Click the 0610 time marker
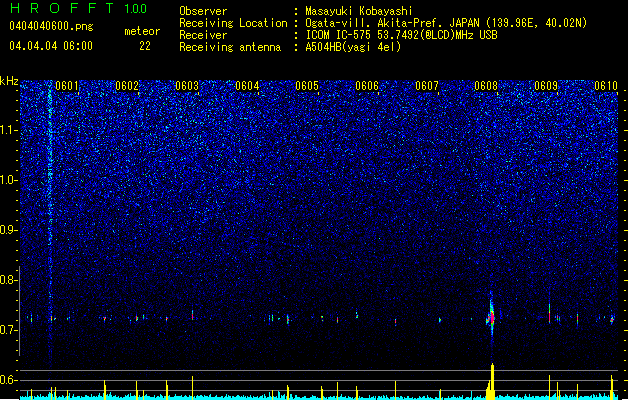The height and width of the screenshot is (400, 629). (x=606, y=86)
